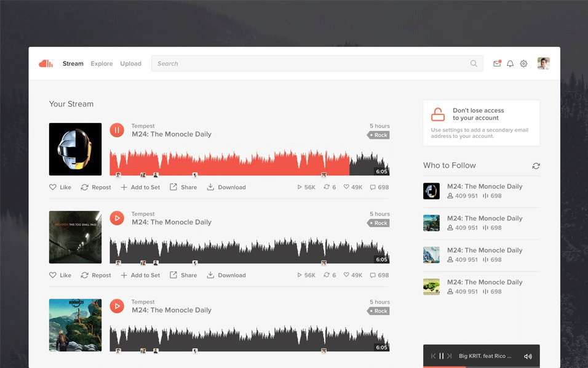588x368 pixels.
Task: Seek in the third track's waveform
Action: [x=249, y=338]
